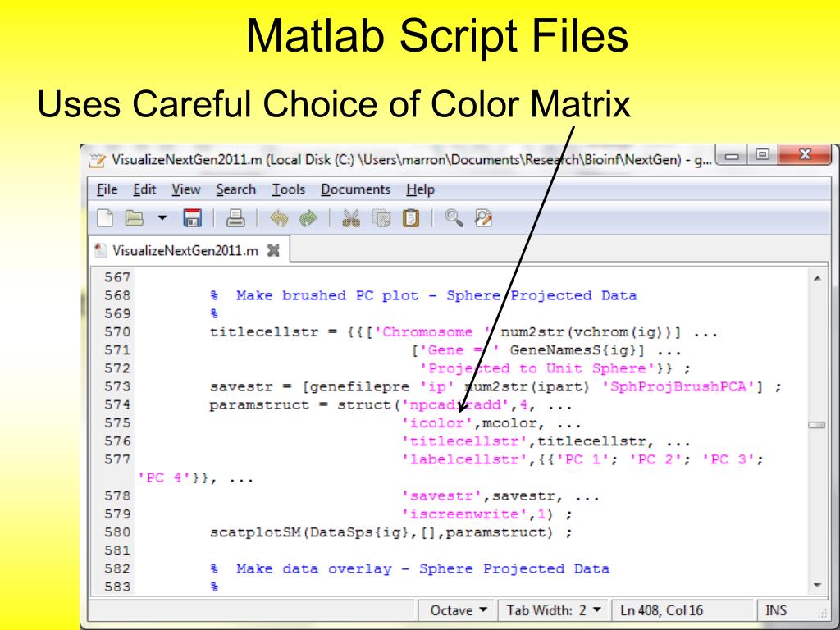This screenshot has width=840, height=630.
Task: Open the Search menu
Action: tap(235, 189)
